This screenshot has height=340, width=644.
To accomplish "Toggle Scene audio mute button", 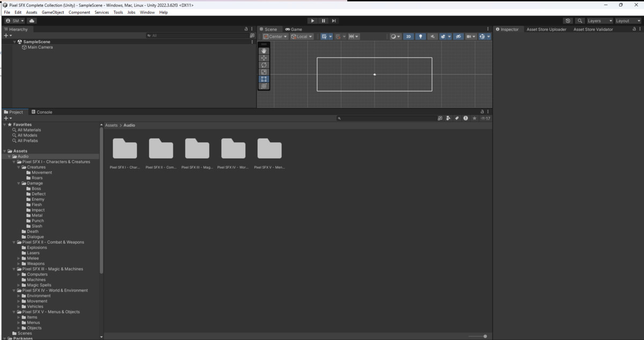I will (433, 37).
